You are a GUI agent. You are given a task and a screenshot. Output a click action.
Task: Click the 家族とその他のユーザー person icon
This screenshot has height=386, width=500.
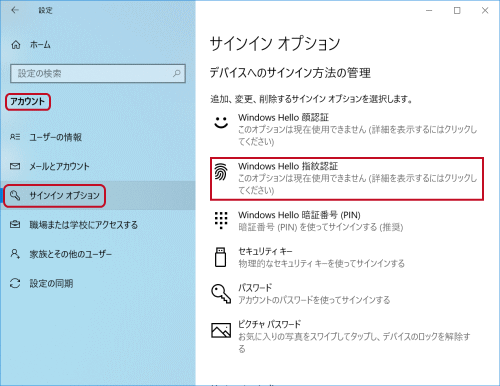coord(15,254)
